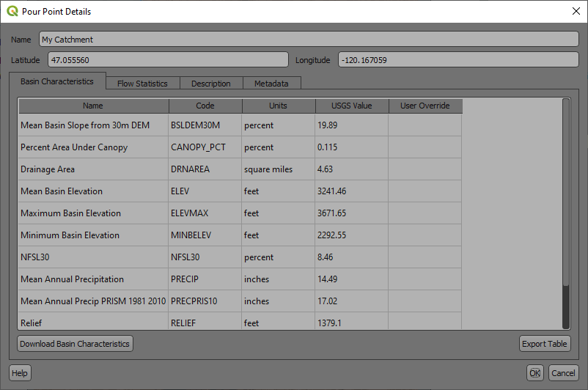
Task: Click the CANOPY_PCT code cell
Action: pyautogui.click(x=205, y=147)
